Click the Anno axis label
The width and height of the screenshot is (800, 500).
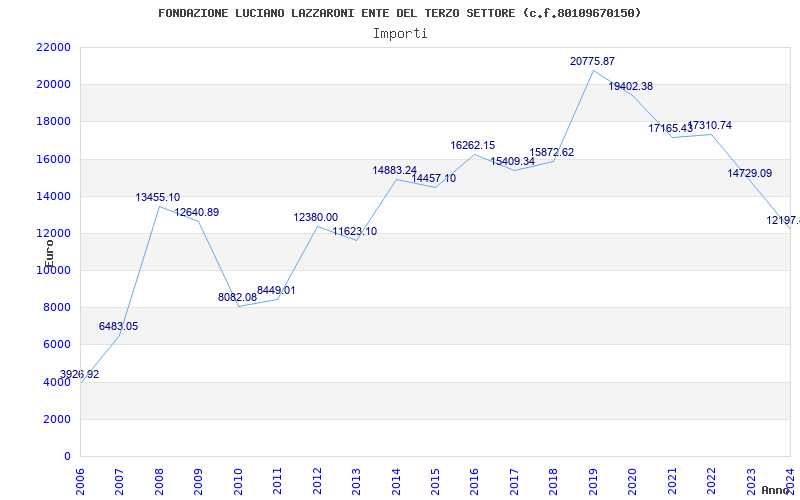pos(776,490)
